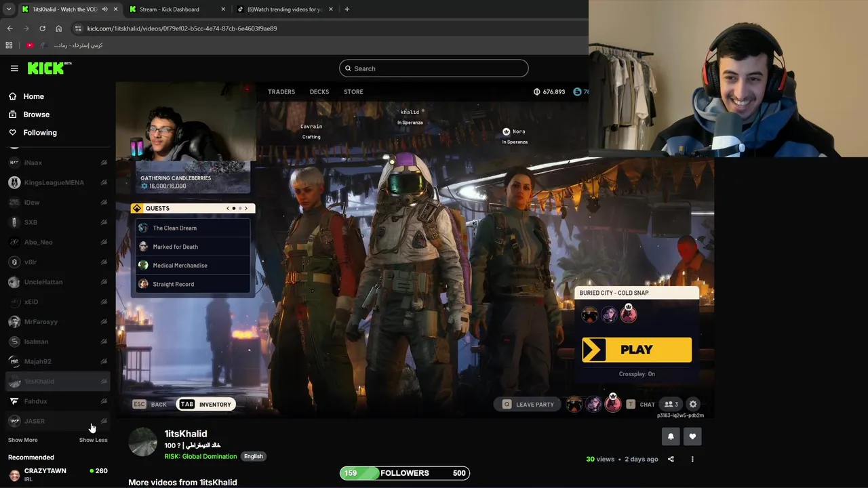Open INVENTORY with TAB button

[205, 405]
